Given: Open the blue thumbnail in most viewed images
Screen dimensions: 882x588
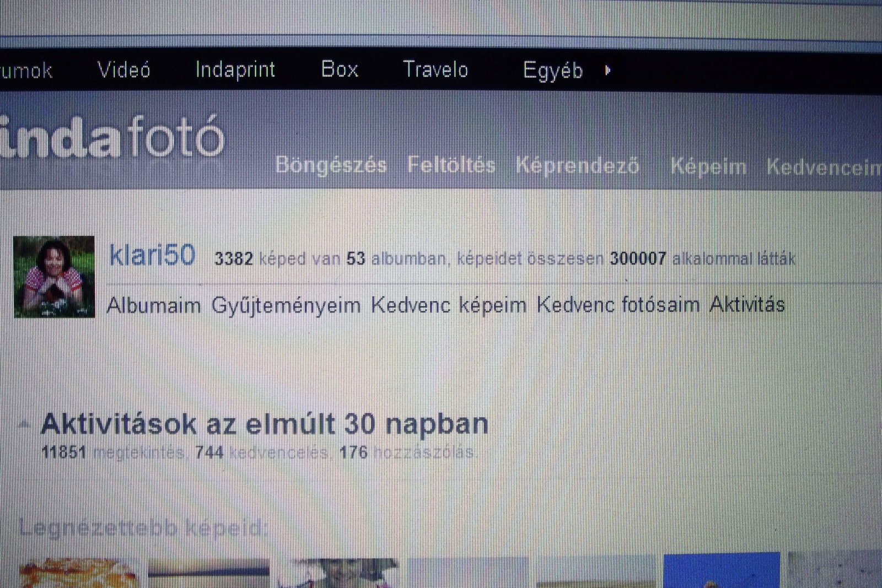Looking at the screenshot, I should [722, 570].
